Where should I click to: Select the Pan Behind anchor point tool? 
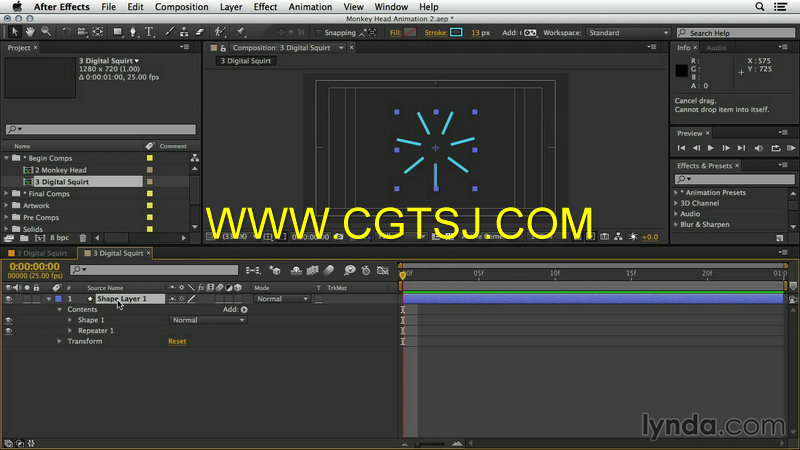[97, 32]
